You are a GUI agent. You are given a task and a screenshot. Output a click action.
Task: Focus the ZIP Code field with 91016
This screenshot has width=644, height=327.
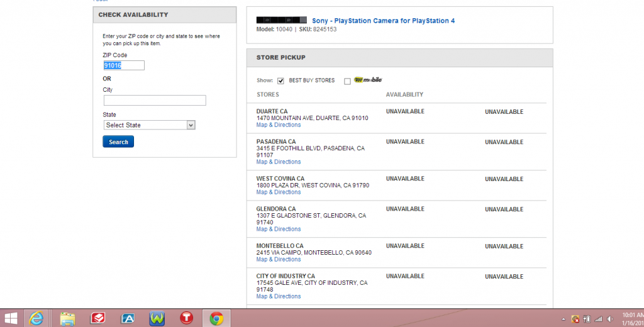(124, 65)
